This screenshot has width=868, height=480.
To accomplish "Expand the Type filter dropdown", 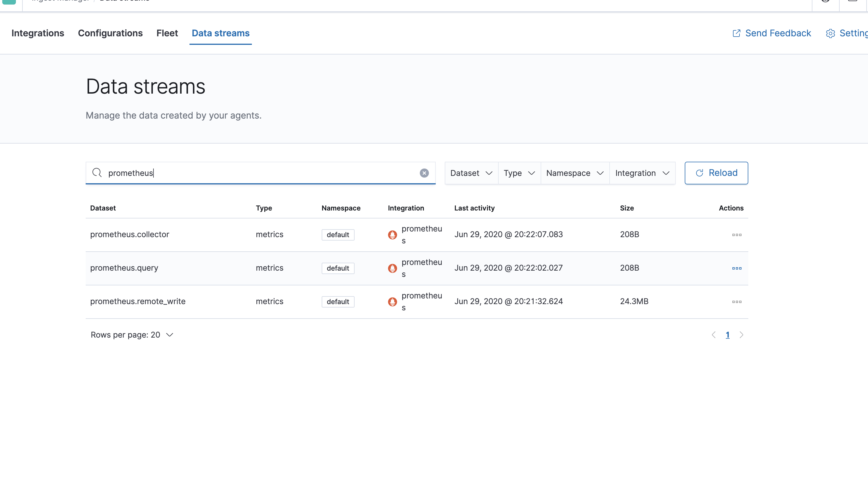I will point(519,173).
